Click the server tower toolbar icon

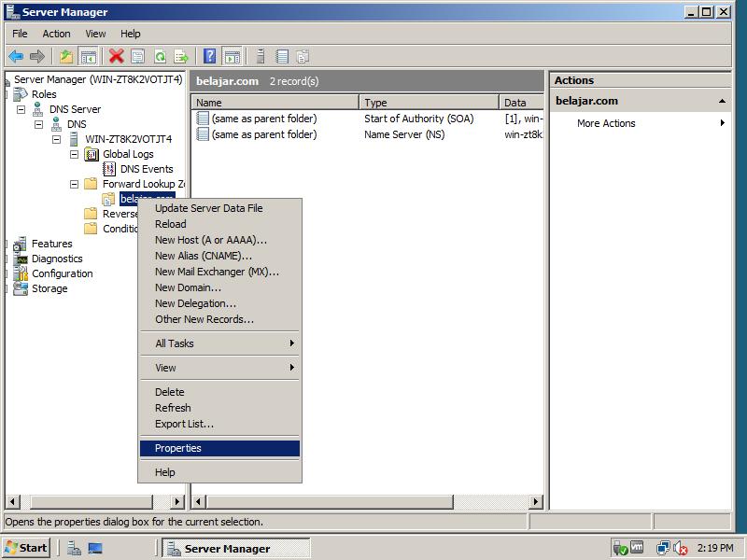(261, 57)
